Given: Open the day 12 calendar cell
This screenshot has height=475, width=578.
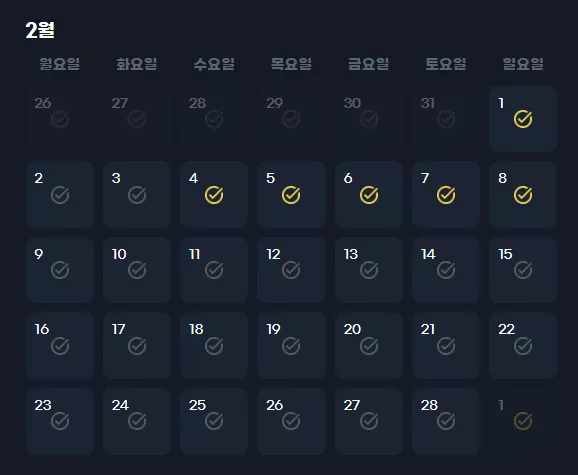Looking at the screenshot, I should (x=291, y=270).
